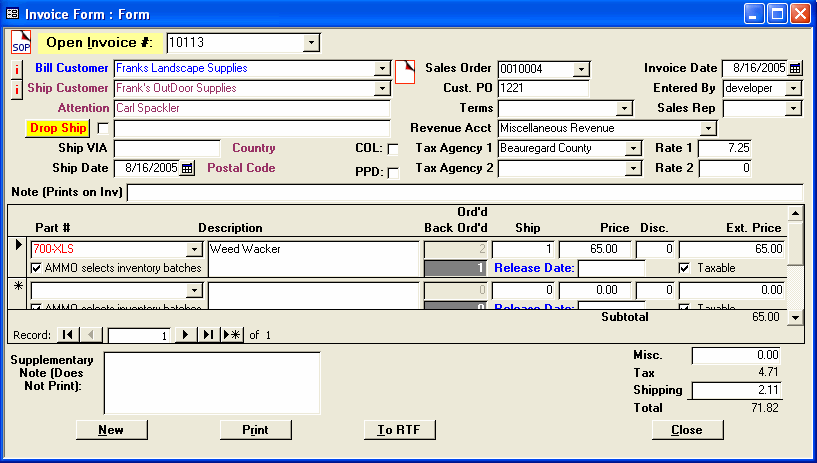Uncheck Taxable for the Weed Wacker line
This screenshot has height=463, width=817.
pyautogui.click(x=685, y=268)
